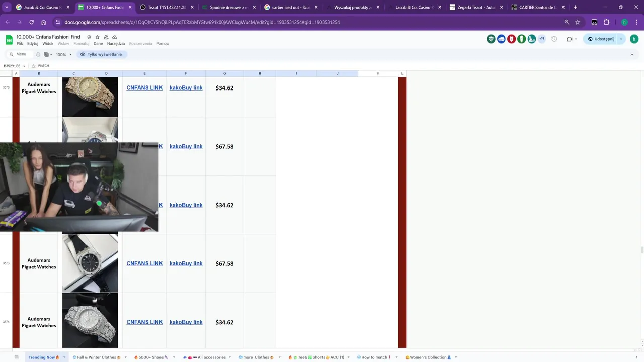Click the first green anonymous viewer avatar

click(x=491, y=39)
